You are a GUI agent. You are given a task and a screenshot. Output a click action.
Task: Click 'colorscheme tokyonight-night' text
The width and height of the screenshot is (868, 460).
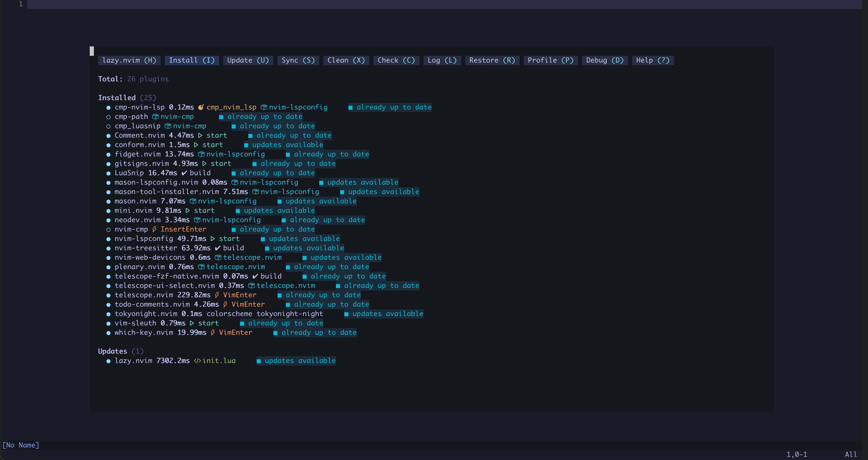[x=264, y=314]
